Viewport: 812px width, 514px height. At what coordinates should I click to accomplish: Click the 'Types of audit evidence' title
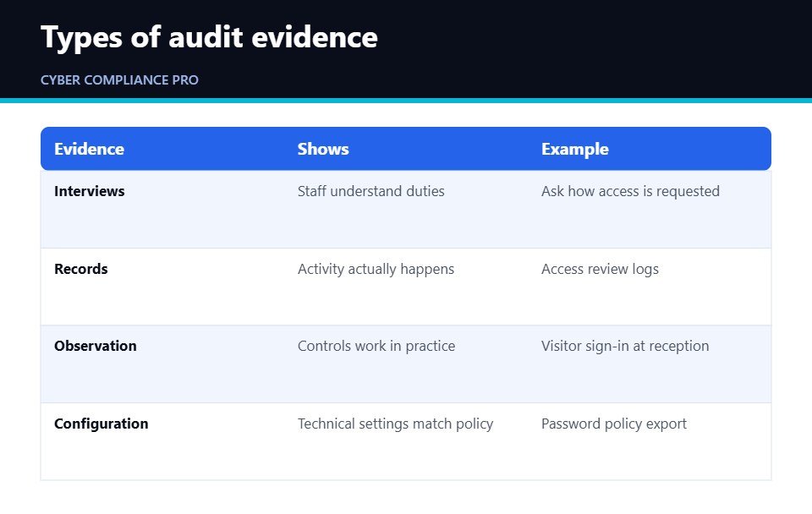209,38
